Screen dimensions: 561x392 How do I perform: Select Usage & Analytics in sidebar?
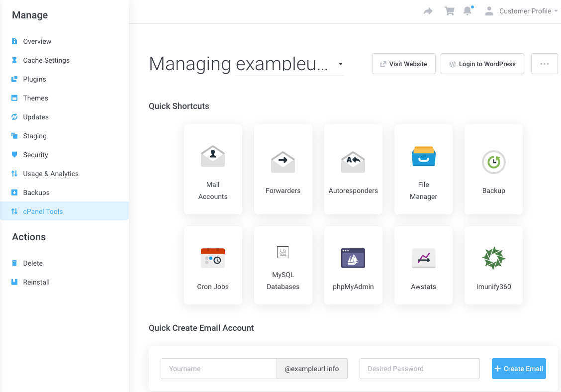[x=51, y=174]
